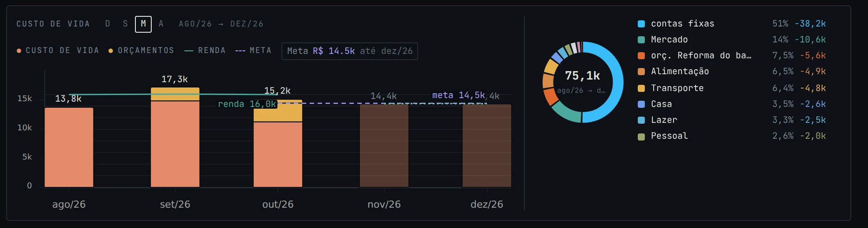Click the contas fixas blue color swatch
Image resolution: width=868 pixels, height=228 pixels.
coord(641,24)
